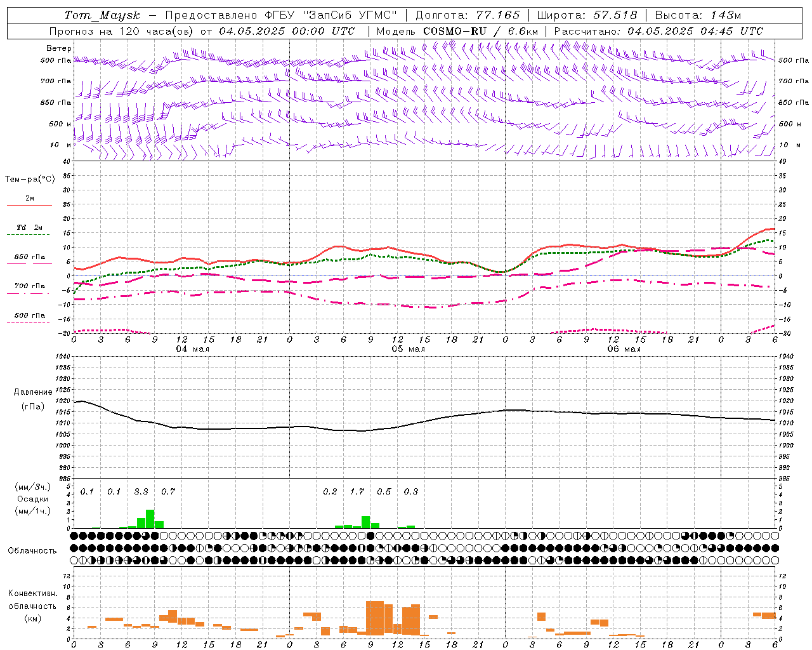812x650 pixels.
Task: Click the 1.7 precipitation total
Action: tap(357, 491)
